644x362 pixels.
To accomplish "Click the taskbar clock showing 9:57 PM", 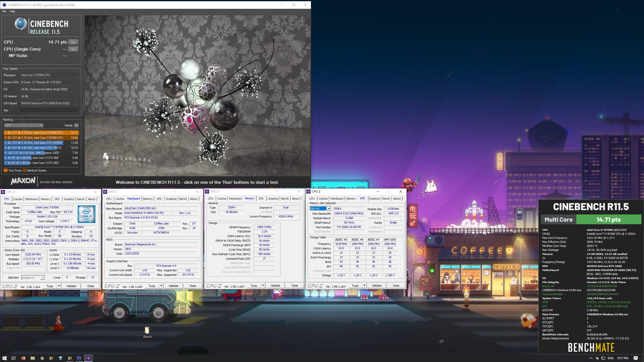I will coord(623,358).
